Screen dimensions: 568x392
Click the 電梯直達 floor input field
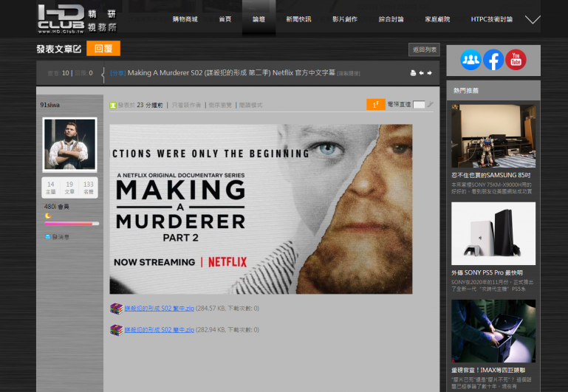pyautogui.click(x=419, y=105)
